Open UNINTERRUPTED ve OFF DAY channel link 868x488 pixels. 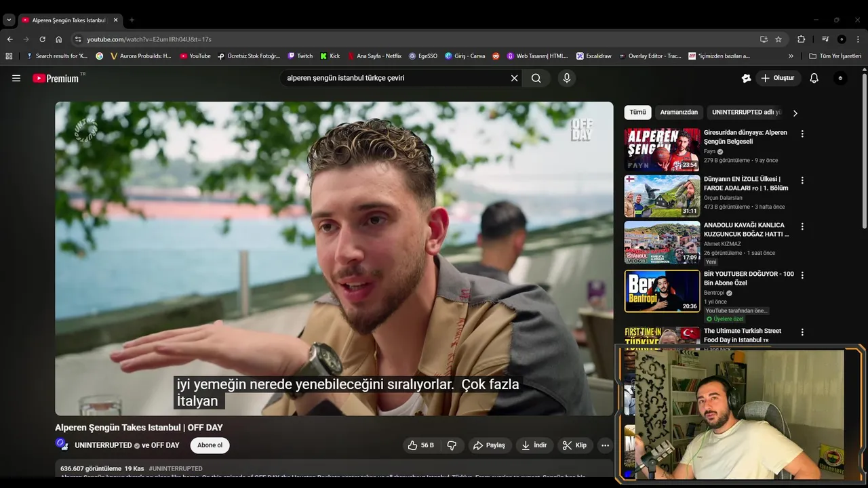click(127, 445)
